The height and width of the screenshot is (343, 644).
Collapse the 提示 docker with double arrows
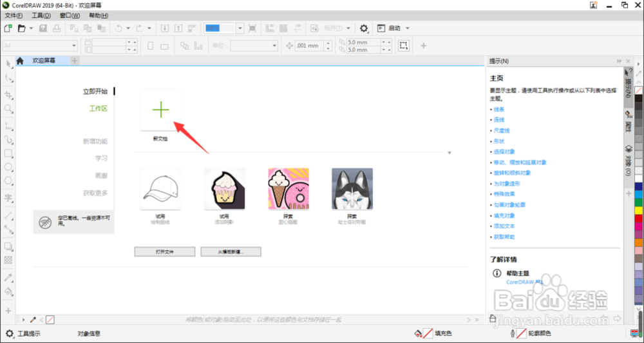pyautogui.click(x=619, y=61)
